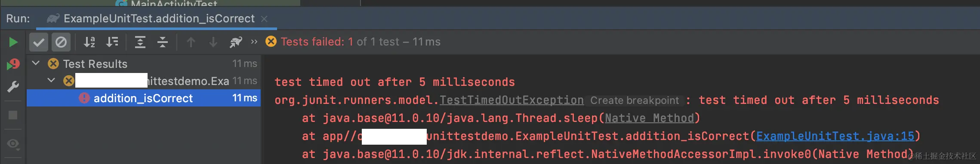Show more toolbar actions via double chevron
Image resolution: width=980 pixels, height=164 pixels.
tap(254, 42)
